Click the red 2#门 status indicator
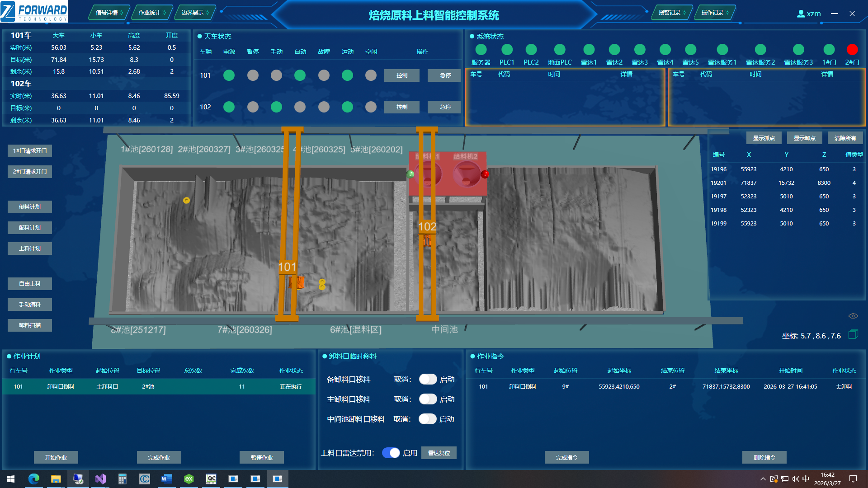This screenshot has width=868, height=488. coord(852,49)
